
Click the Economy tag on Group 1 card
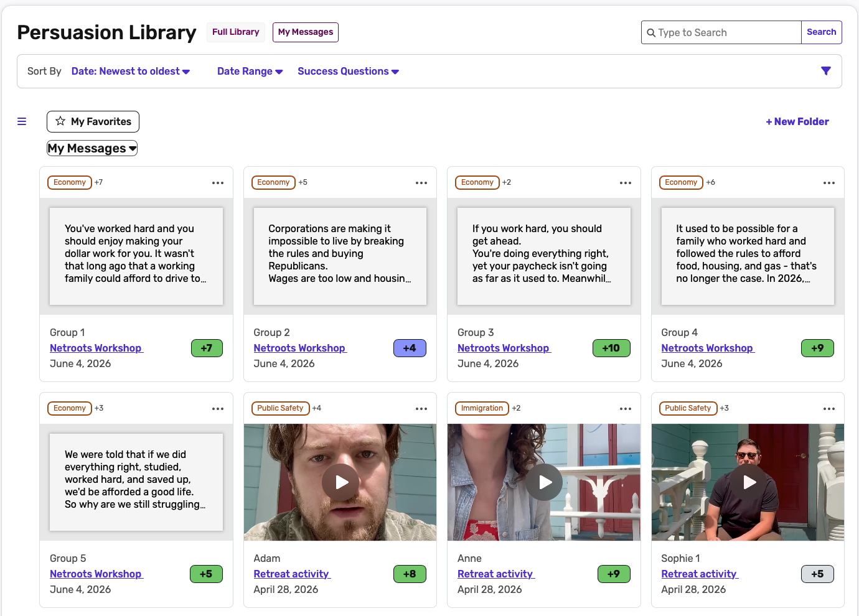70,182
